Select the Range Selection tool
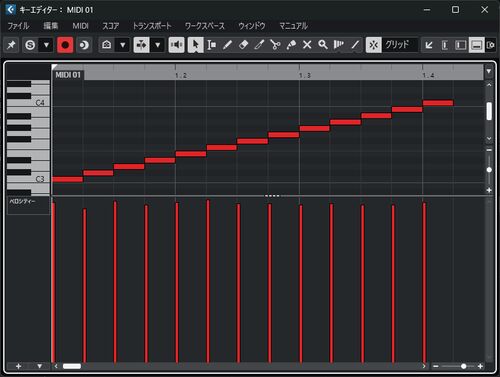Image resolution: width=500 pixels, height=377 pixels. (x=211, y=45)
